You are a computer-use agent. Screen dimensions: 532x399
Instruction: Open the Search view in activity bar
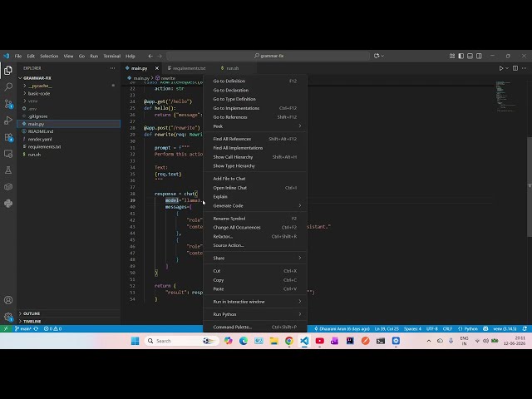pos(8,86)
